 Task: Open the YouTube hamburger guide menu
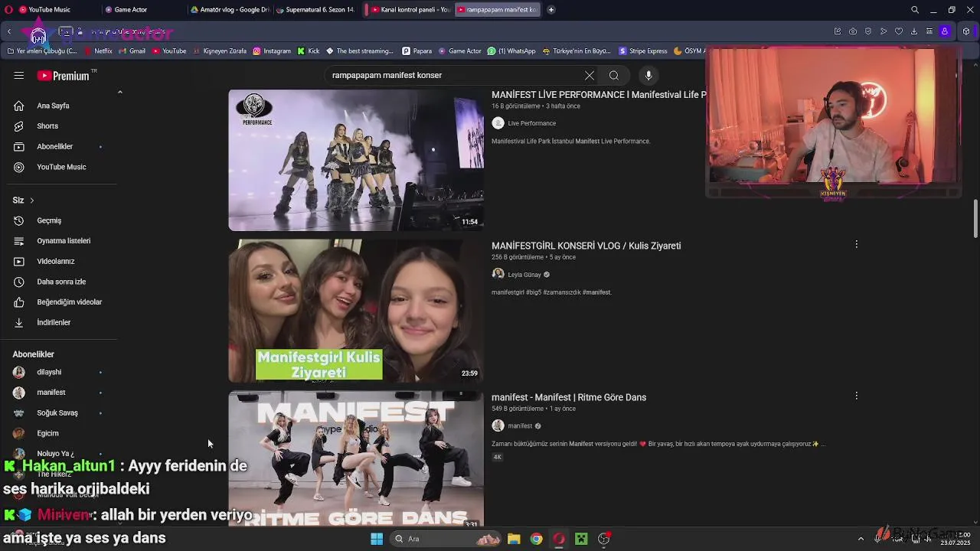pos(18,76)
